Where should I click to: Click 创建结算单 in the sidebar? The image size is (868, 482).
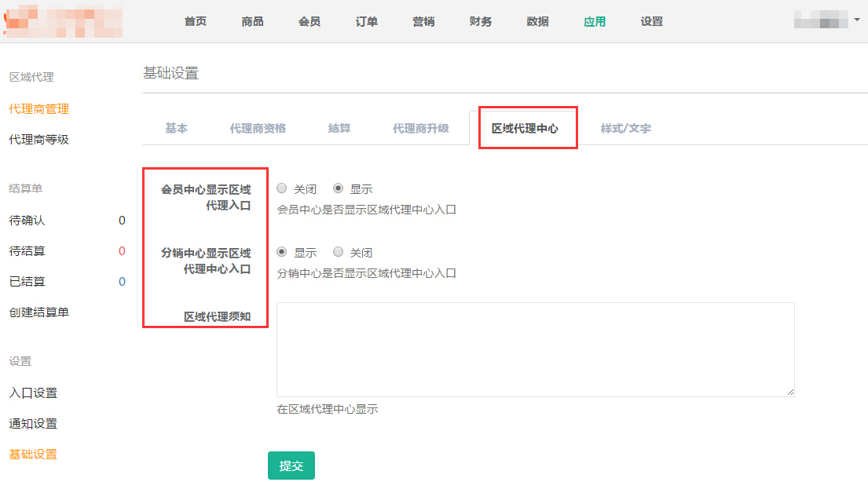pyautogui.click(x=38, y=312)
